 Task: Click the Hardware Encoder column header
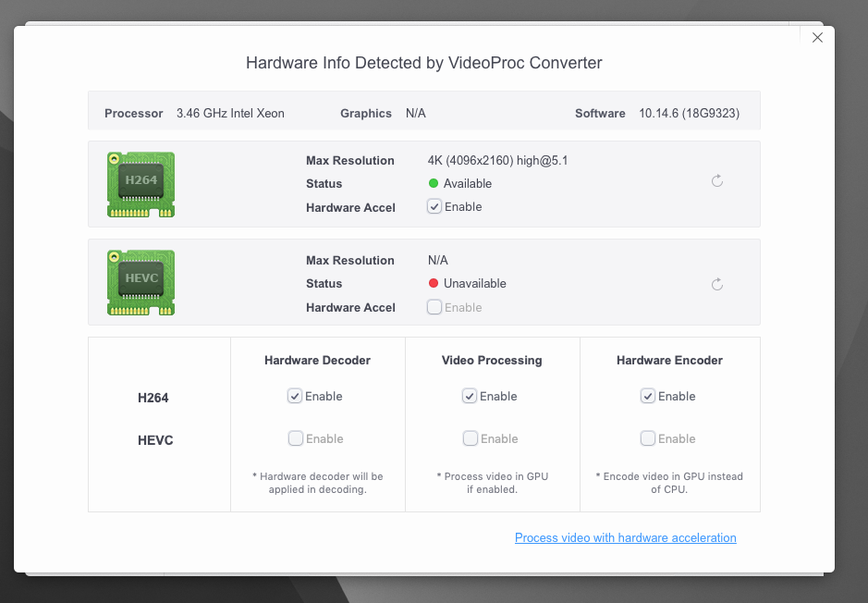[669, 360]
